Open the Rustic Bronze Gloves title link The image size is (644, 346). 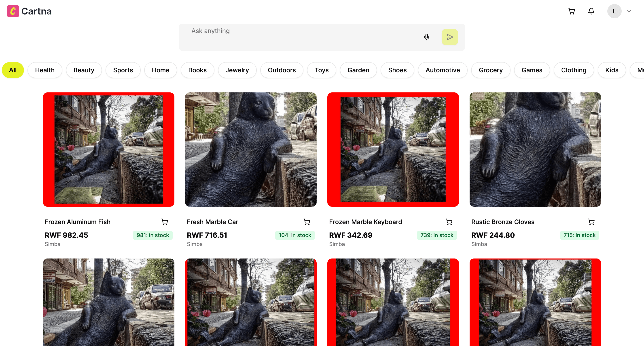[x=502, y=222]
